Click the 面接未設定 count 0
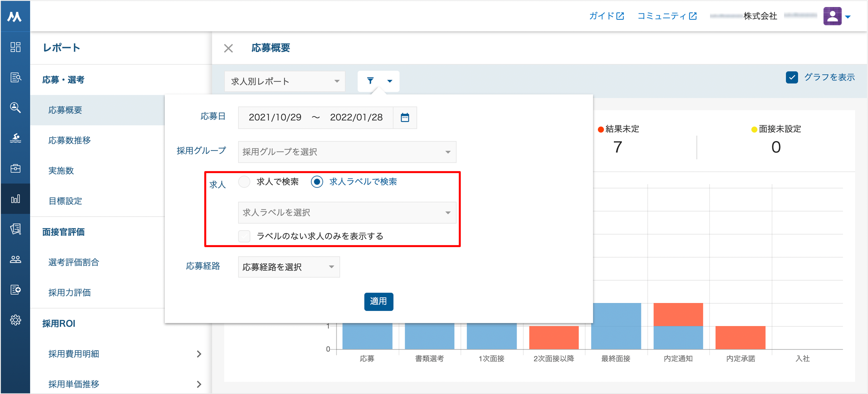The height and width of the screenshot is (394, 868). point(776,147)
